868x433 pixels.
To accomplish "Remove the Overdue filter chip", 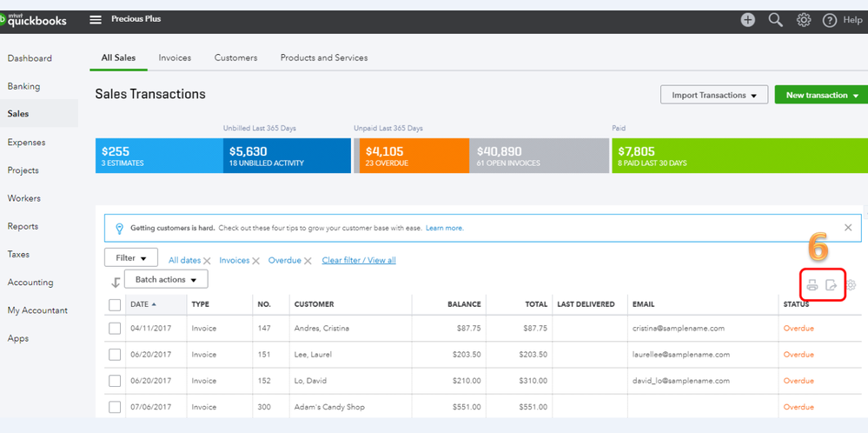I will pyautogui.click(x=308, y=261).
